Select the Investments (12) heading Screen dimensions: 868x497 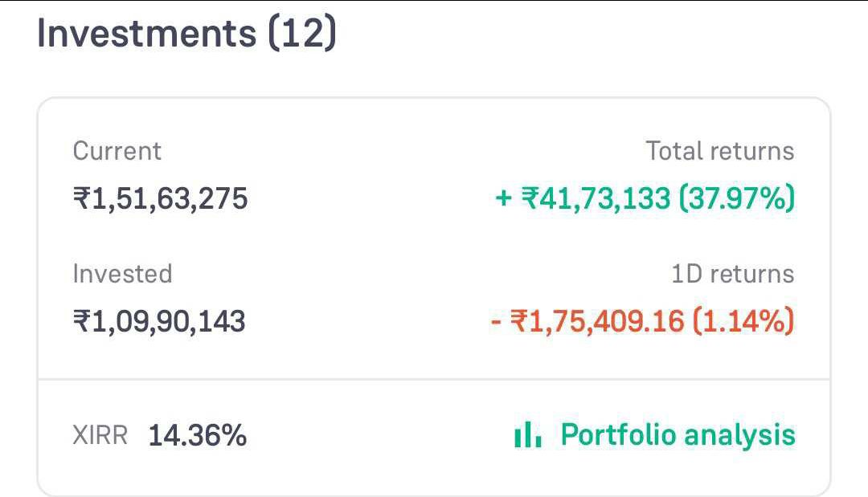click(186, 33)
